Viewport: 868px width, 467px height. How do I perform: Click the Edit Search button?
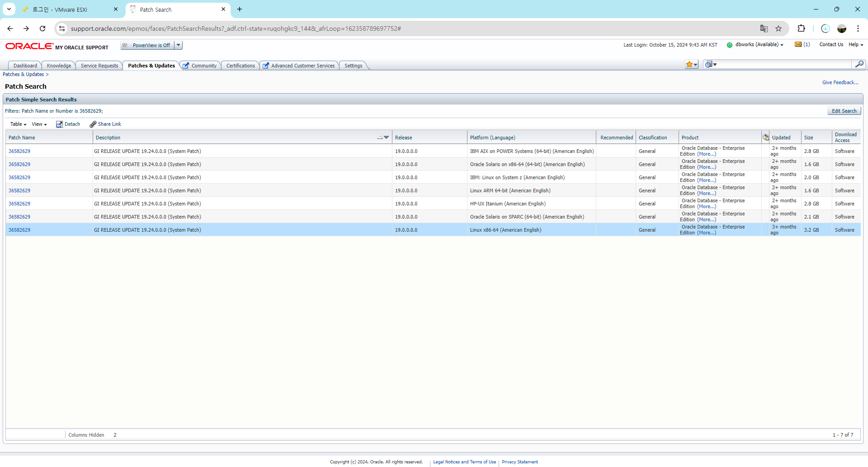844,111
